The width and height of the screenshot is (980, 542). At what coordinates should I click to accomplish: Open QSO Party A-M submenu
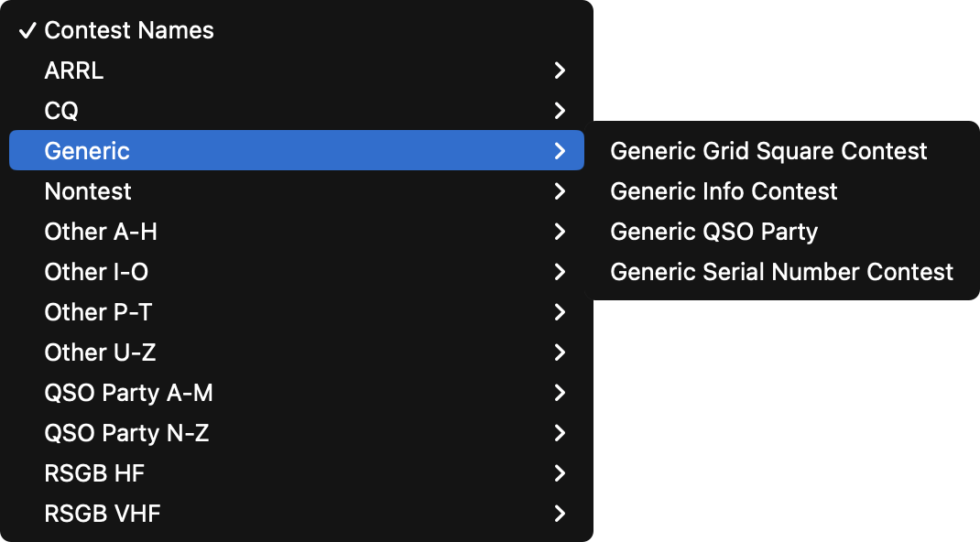[296, 393]
